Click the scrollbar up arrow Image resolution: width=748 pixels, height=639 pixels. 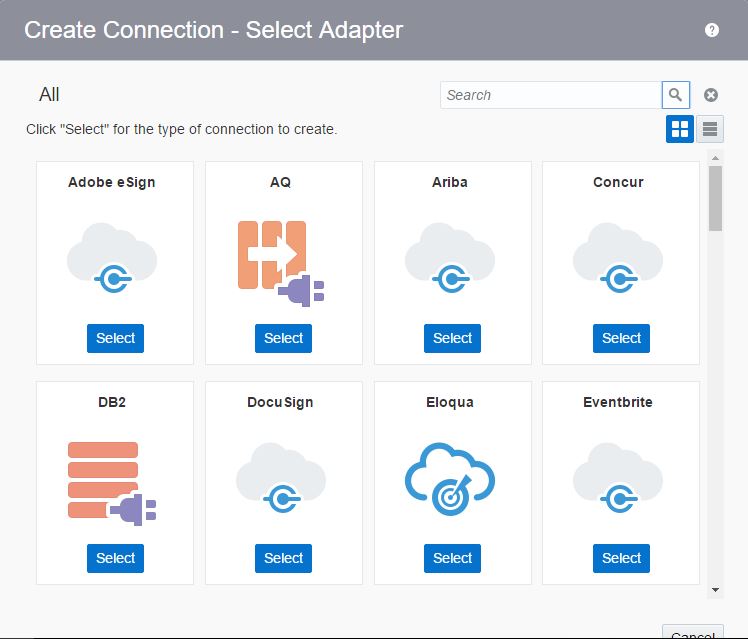tap(715, 158)
